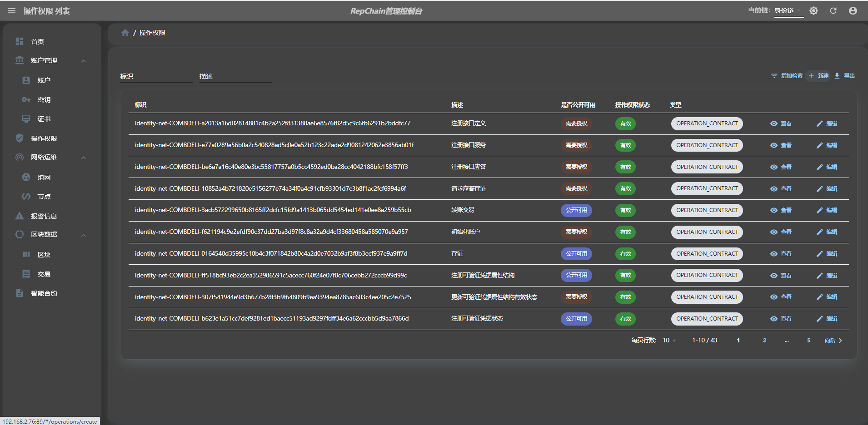Image resolution: width=868 pixels, height=425 pixels.
Task: Edit the 请求应答存证 row
Action: pos(827,189)
